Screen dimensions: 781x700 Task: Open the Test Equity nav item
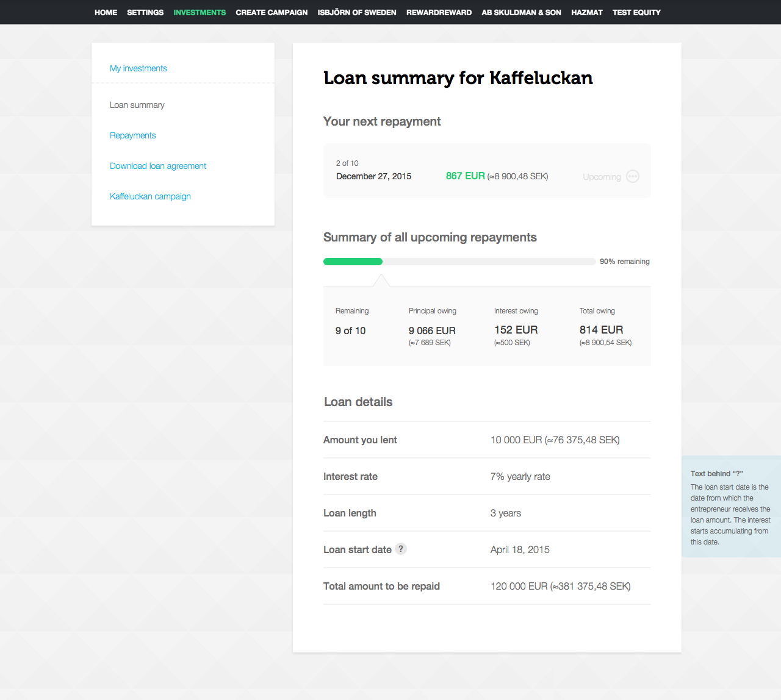click(x=636, y=12)
